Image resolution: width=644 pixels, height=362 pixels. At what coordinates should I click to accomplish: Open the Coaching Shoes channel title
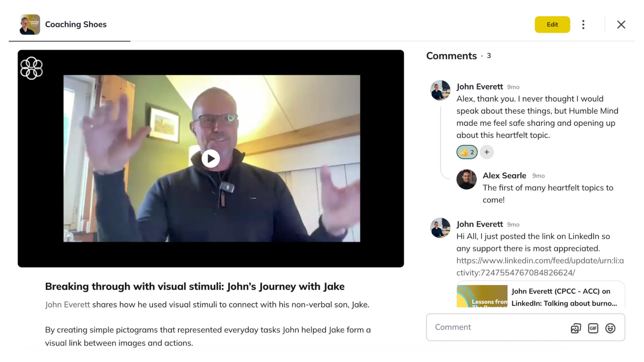coord(76,24)
